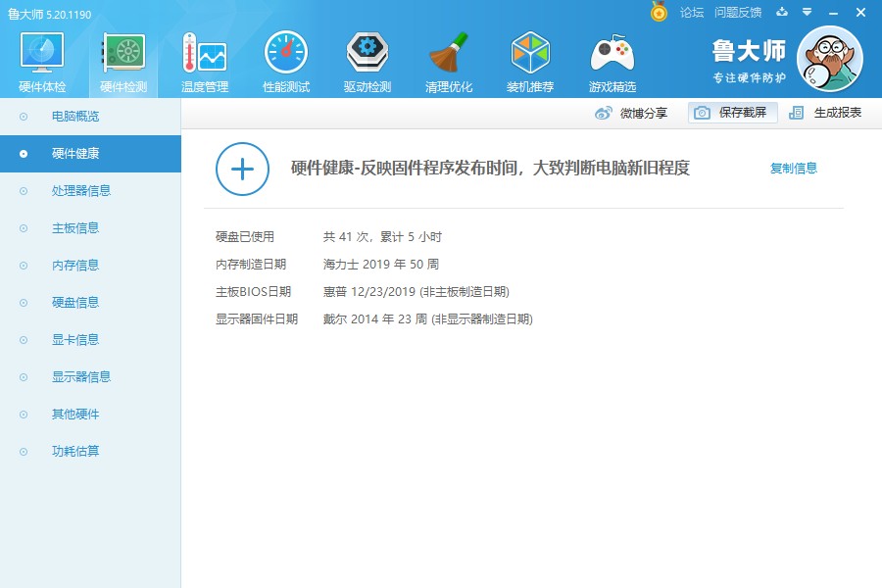The image size is (882, 588).
Task: Click the 鲁大师 mascot avatar
Action: click(831, 59)
